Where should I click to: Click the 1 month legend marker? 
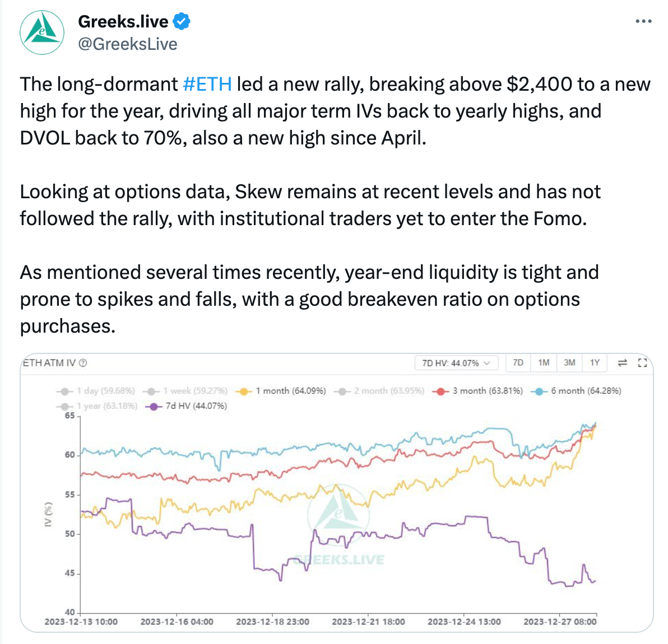(x=244, y=391)
